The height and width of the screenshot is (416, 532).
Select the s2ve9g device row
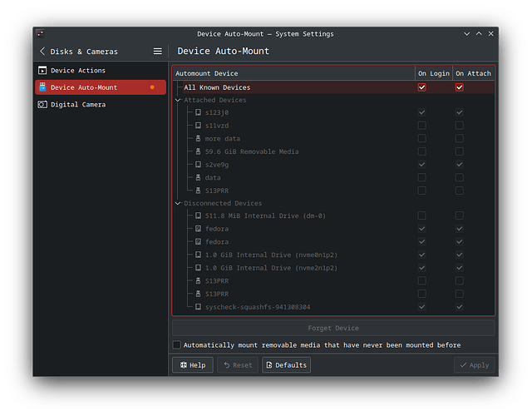[333, 165]
